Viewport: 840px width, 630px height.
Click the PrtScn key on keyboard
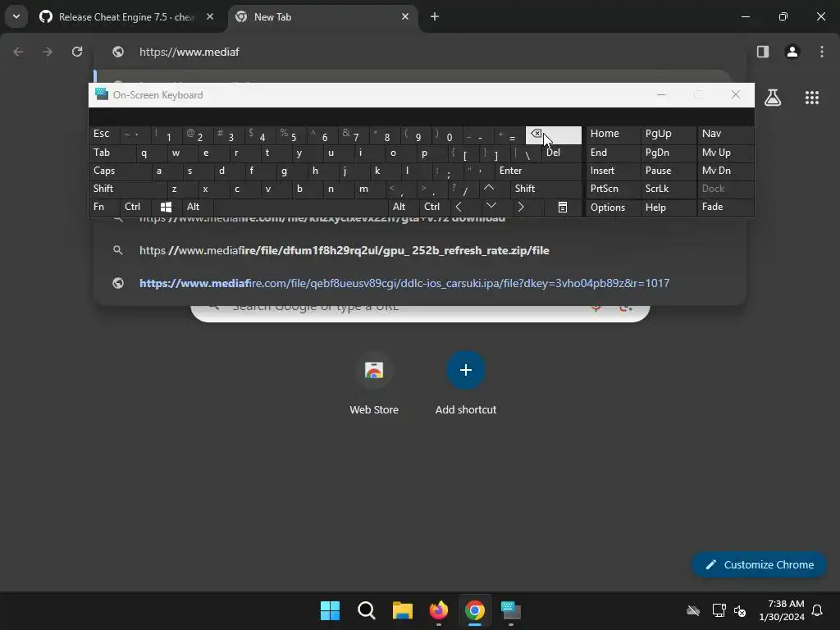[x=613, y=189]
